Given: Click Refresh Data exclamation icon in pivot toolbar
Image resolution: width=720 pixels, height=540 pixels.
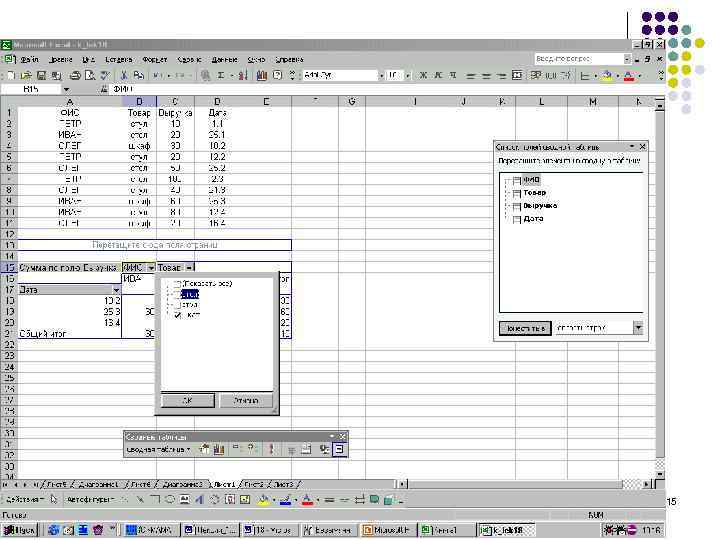Looking at the screenshot, I should coord(271,449).
